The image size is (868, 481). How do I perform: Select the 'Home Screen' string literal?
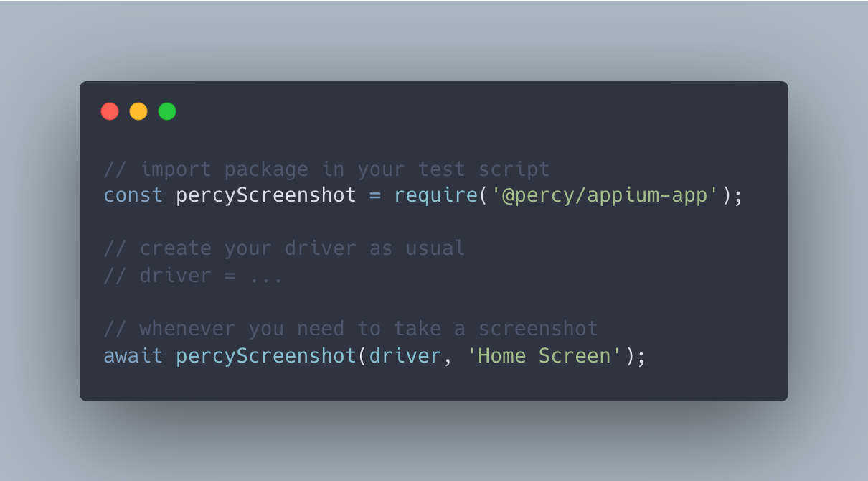[544, 356]
